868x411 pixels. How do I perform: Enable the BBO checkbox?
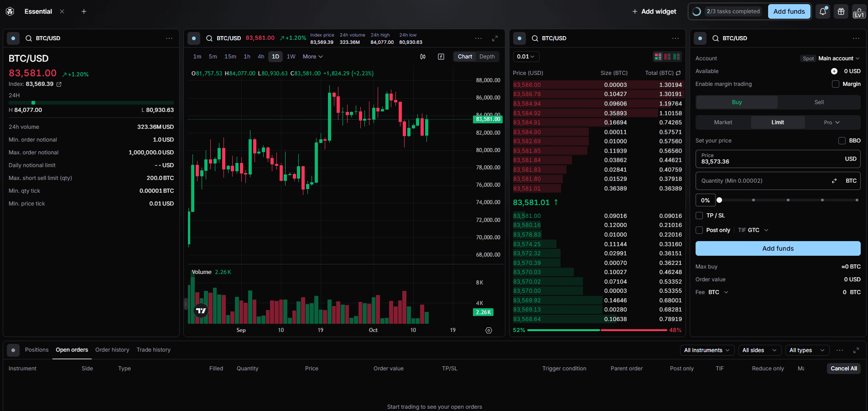point(842,141)
